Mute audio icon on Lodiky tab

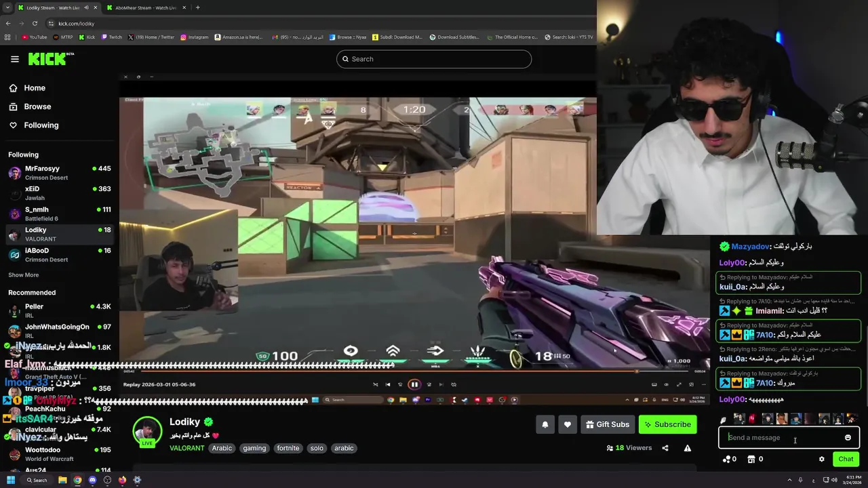(x=85, y=7)
